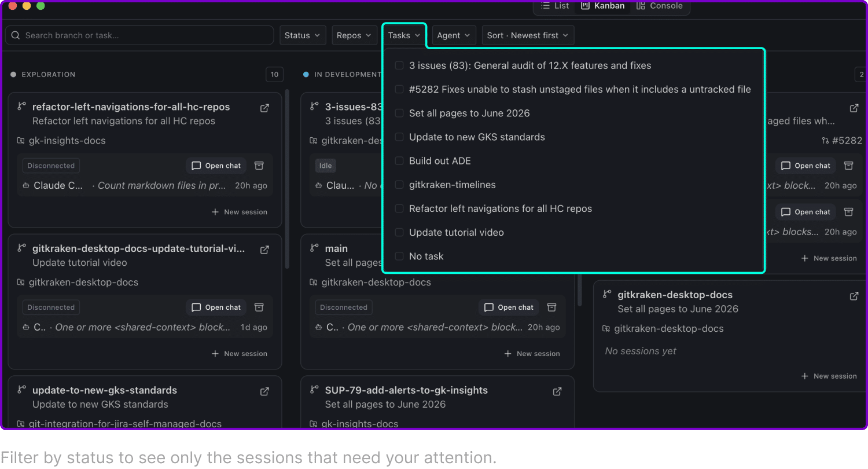Open chat on 'Update tutorial video' card

(216, 307)
